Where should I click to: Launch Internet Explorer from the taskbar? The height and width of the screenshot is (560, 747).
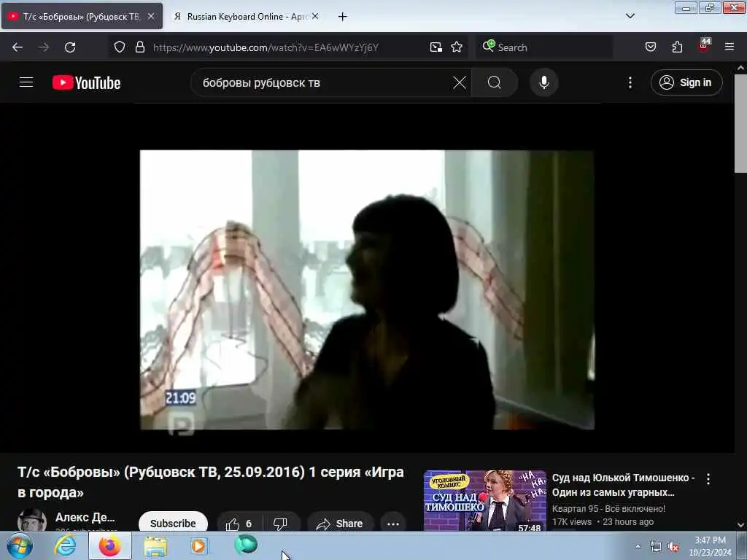point(65,545)
